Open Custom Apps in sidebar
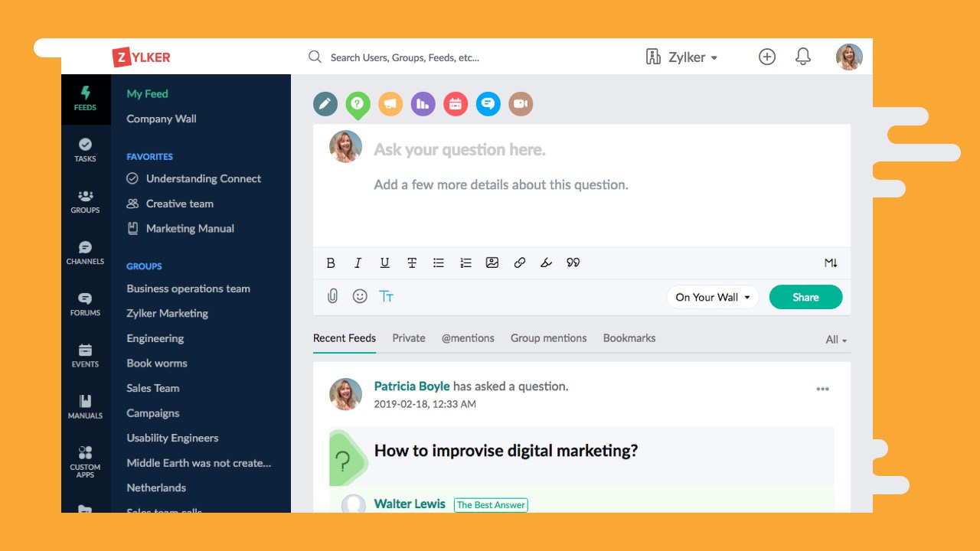Image resolution: width=980 pixels, height=551 pixels. [x=85, y=461]
